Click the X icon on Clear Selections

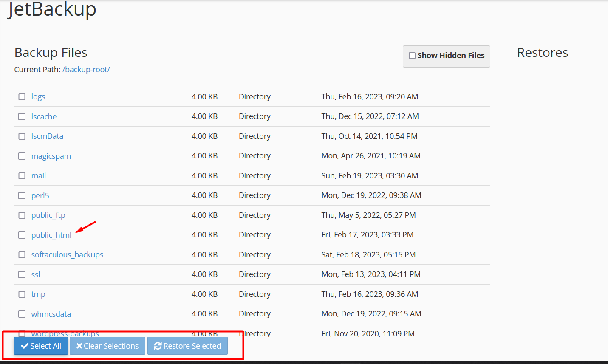[x=79, y=346]
